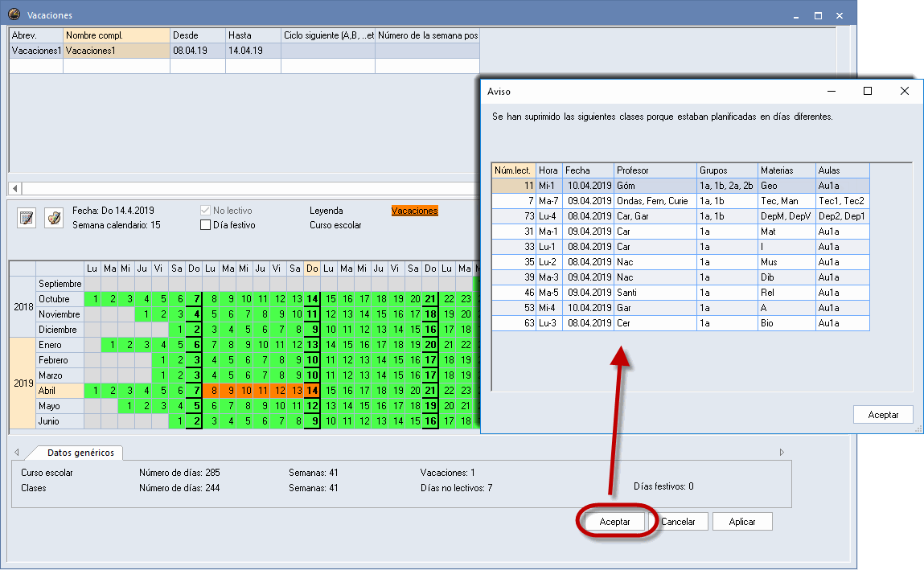924x570 pixels.
Task: Select Mayo month row label
Action: pos(60,406)
